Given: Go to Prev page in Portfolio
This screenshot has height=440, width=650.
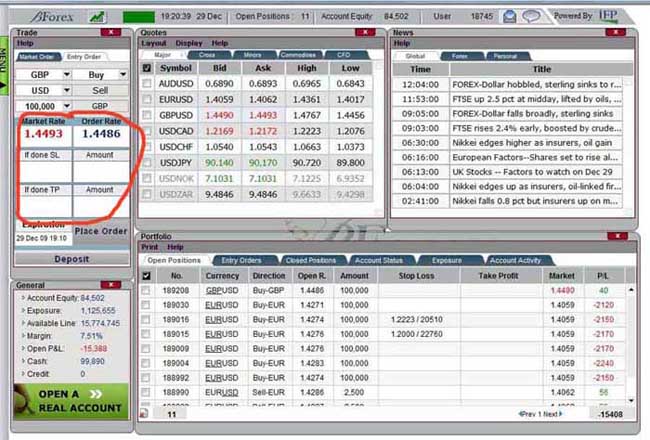Looking at the screenshot, I should [527, 414].
